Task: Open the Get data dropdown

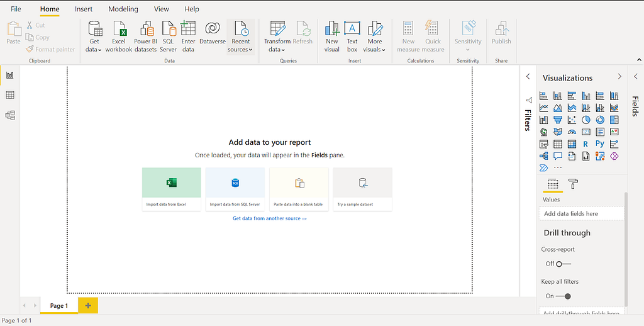Action: (x=94, y=37)
